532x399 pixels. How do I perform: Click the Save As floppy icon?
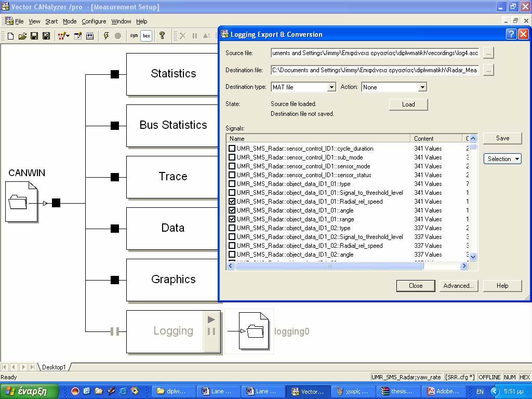(46, 36)
